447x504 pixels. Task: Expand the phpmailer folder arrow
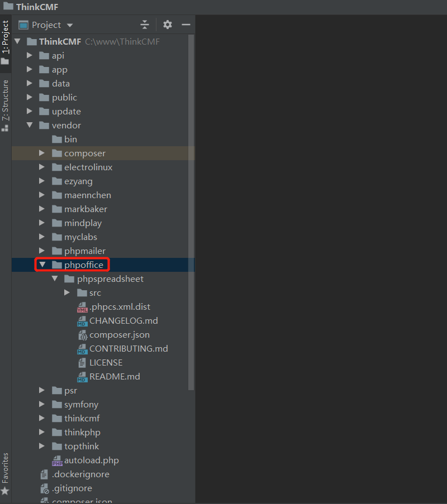click(x=42, y=251)
